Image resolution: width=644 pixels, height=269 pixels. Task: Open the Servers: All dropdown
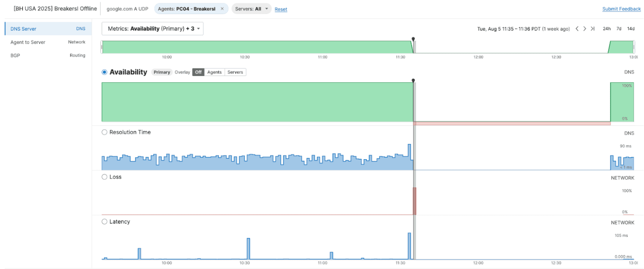click(x=251, y=9)
